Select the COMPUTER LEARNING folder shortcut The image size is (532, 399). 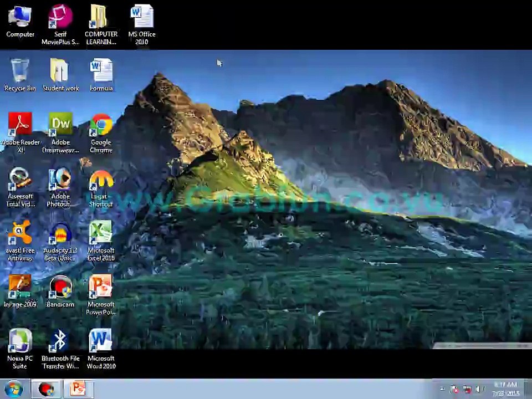pyautogui.click(x=101, y=24)
